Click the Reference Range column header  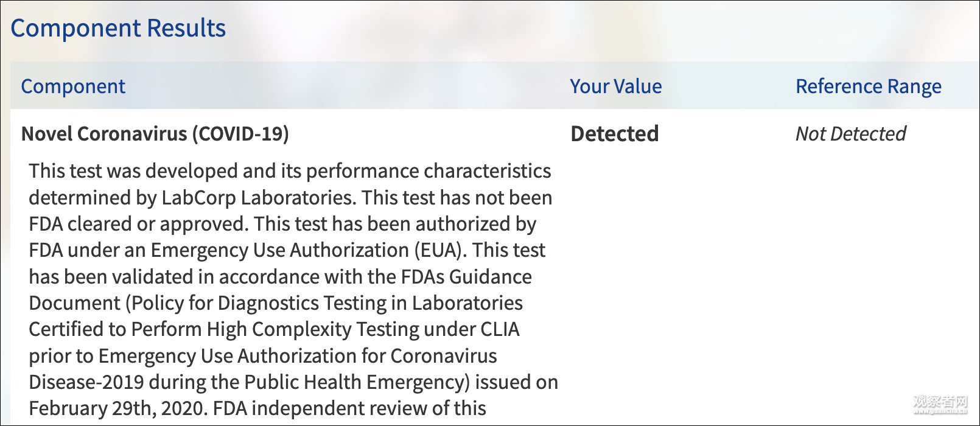point(868,86)
